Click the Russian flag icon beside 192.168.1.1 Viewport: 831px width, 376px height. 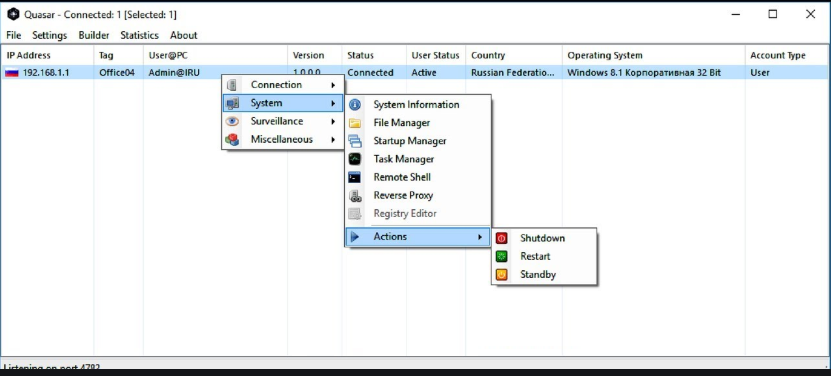pyautogui.click(x=12, y=73)
